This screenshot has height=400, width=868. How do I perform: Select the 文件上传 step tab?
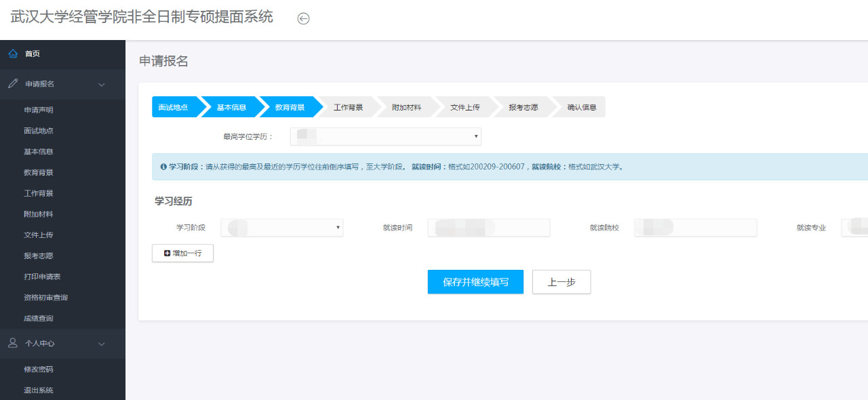coord(465,107)
